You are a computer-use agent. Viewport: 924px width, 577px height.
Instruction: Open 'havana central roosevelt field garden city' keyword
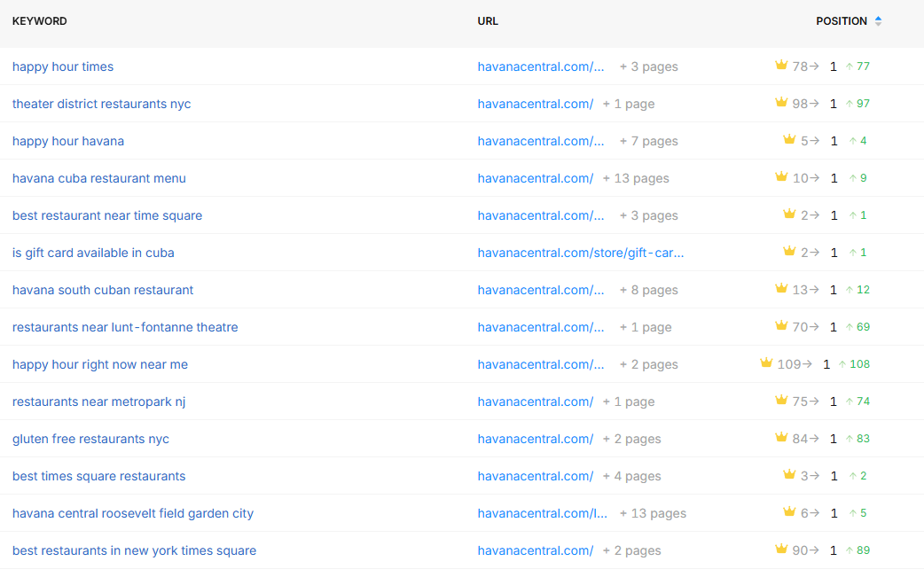click(x=133, y=513)
